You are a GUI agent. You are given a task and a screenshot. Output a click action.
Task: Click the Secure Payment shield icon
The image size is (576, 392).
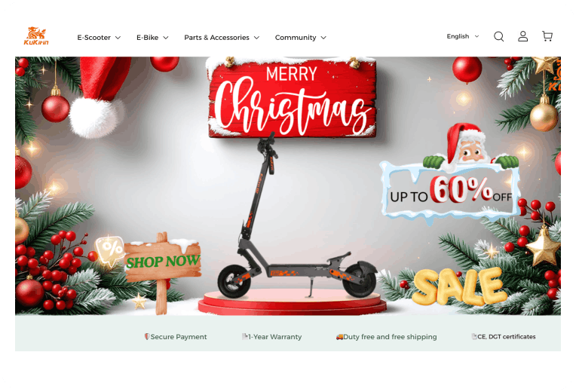click(x=147, y=336)
